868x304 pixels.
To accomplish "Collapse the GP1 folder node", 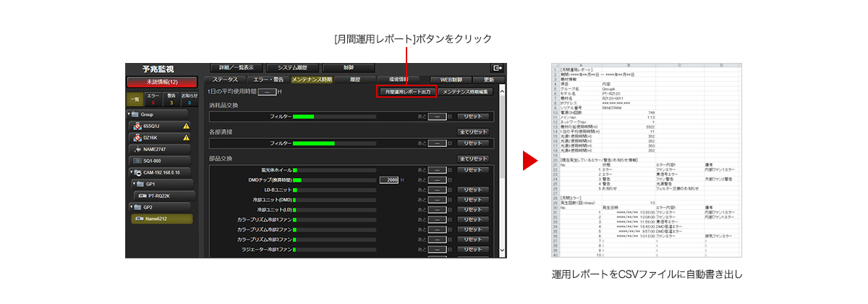I will click(x=135, y=184).
